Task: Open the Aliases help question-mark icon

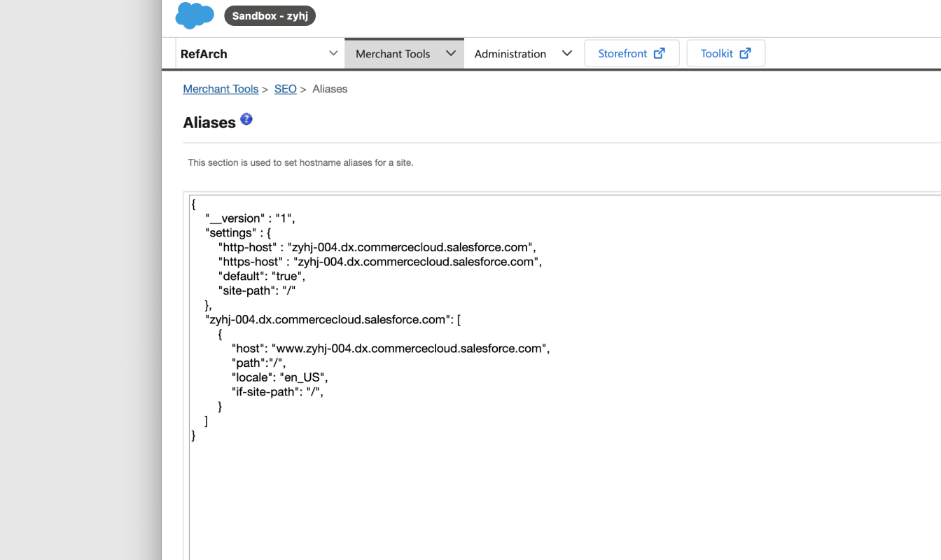Action: [246, 119]
